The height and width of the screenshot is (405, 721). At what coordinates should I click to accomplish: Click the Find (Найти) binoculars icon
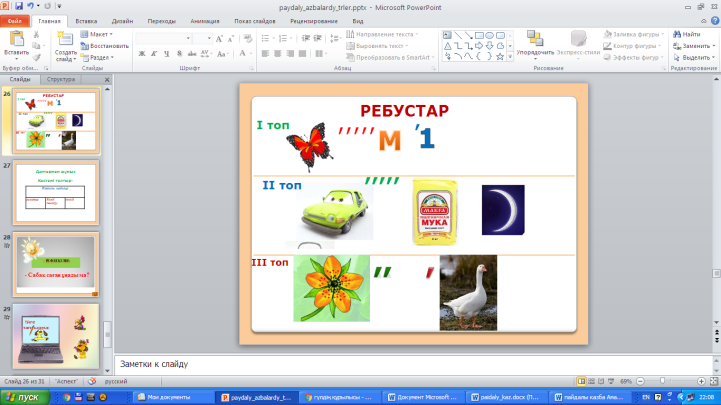677,34
